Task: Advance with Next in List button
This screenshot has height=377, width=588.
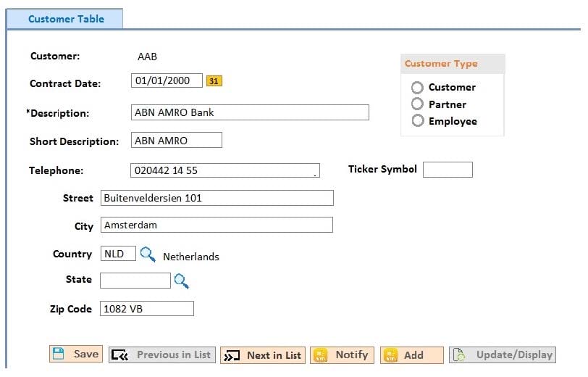Action: [263, 355]
